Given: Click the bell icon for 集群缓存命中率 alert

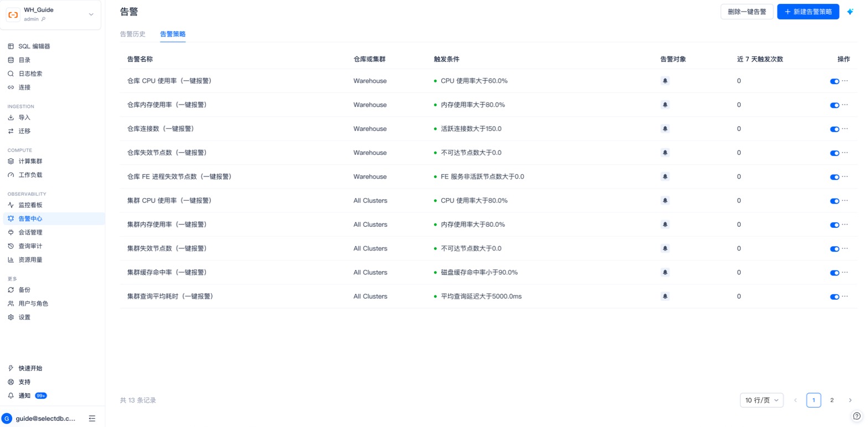Looking at the screenshot, I should click(x=665, y=273).
